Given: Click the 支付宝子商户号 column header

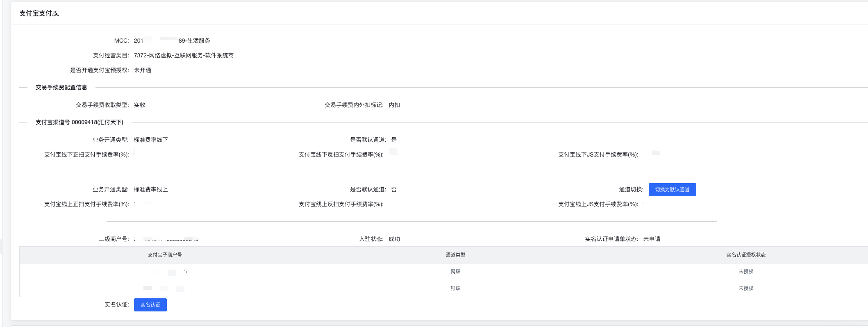Looking at the screenshot, I should 165,255.
